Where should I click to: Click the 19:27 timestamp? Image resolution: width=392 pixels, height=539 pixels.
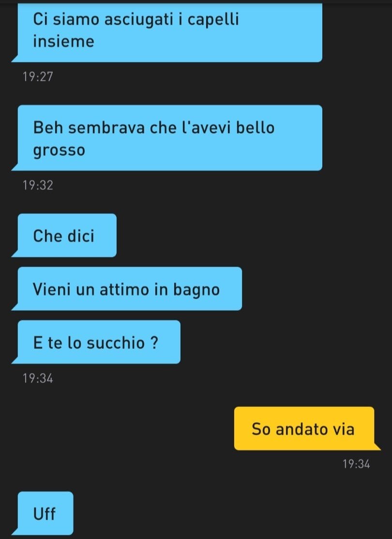tap(38, 76)
